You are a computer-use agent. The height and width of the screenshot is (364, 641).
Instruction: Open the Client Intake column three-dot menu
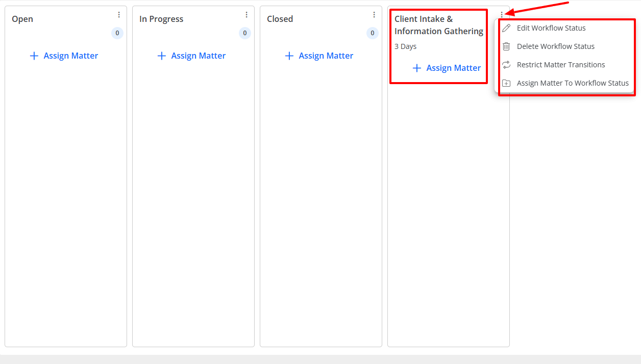pyautogui.click(x=502, y=14)
